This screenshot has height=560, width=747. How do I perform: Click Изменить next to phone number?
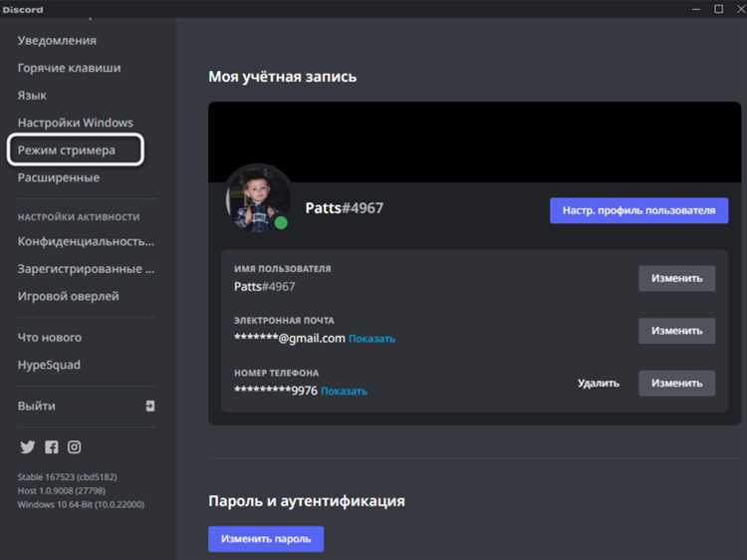[x=677, y=384]
